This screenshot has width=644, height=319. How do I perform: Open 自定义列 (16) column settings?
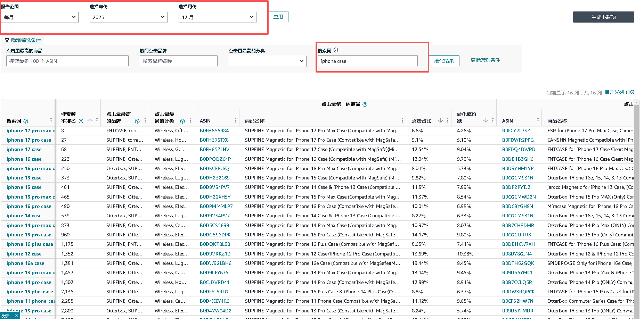[x=619, y=92]
